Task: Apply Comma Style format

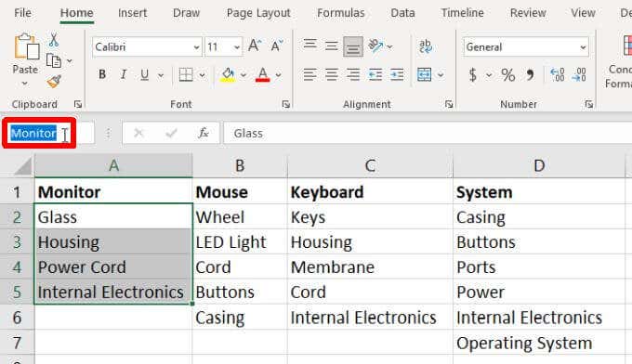Action: (x=530, y=74)
